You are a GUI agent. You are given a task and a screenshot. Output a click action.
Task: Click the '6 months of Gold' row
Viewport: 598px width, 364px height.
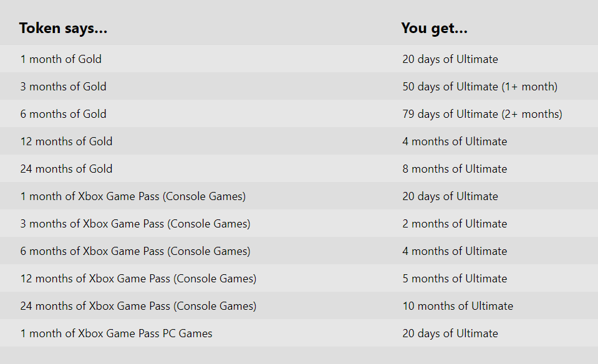(299, 114)
